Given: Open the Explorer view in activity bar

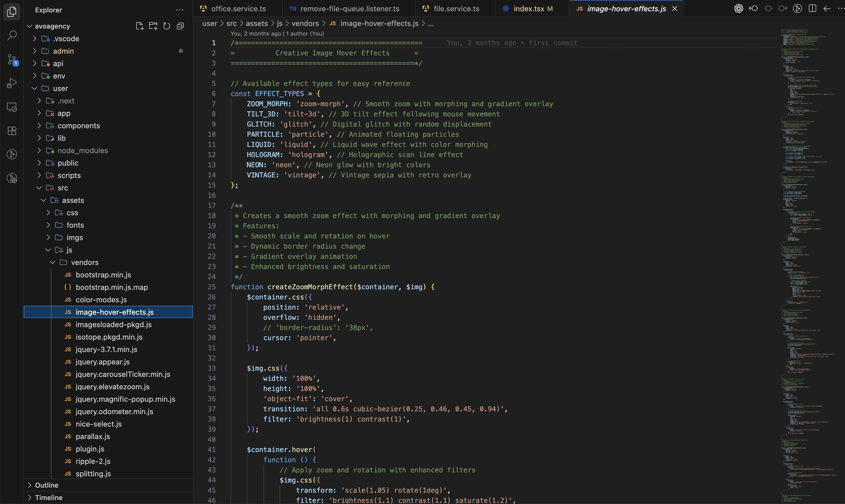Looking at the screenshot, I should pos(12,12).
